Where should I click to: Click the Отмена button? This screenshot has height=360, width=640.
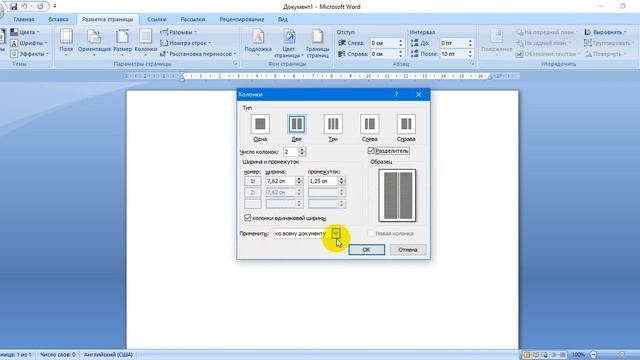click(x=408, y=249)
